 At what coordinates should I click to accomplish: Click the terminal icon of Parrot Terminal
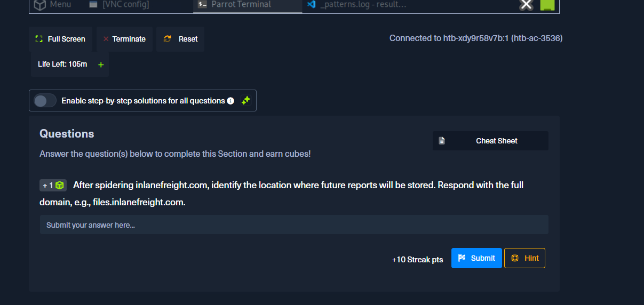pyautogui.click(x=202, y=4)
